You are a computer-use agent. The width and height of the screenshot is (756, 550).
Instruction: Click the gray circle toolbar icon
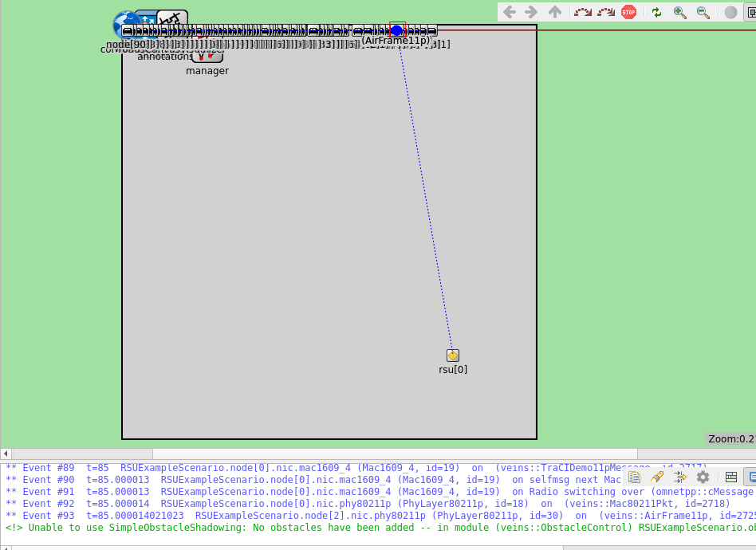(x=730, y=12)
